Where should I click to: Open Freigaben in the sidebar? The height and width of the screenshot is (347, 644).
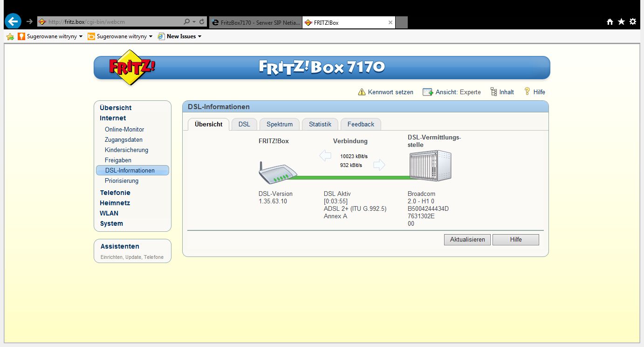coord(118,160)
